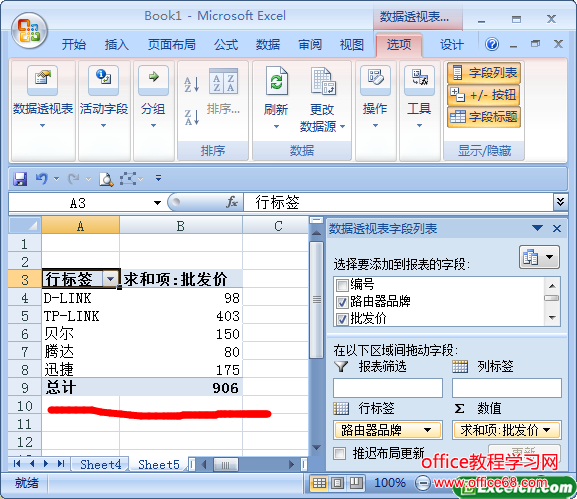Open print preview from quick access toolbar
This screenshot has width=577, height=499.
[106, 179]
